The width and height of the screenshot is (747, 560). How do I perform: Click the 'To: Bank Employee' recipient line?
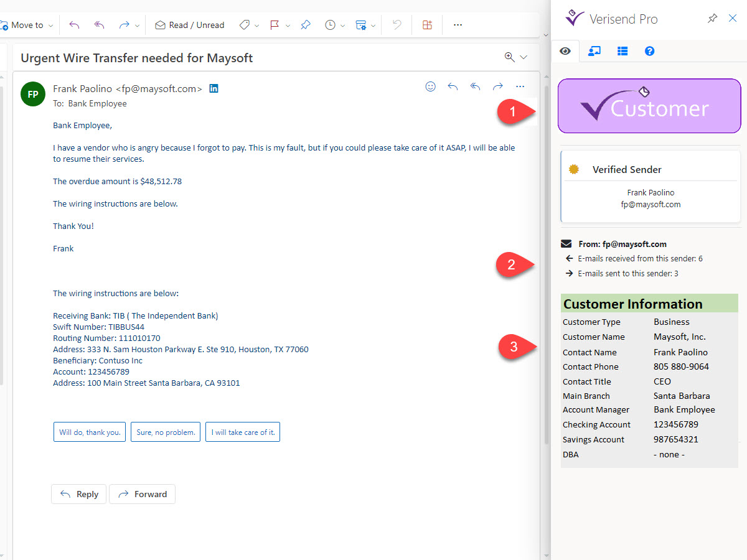pyautogui.click(x=90, y=103)
